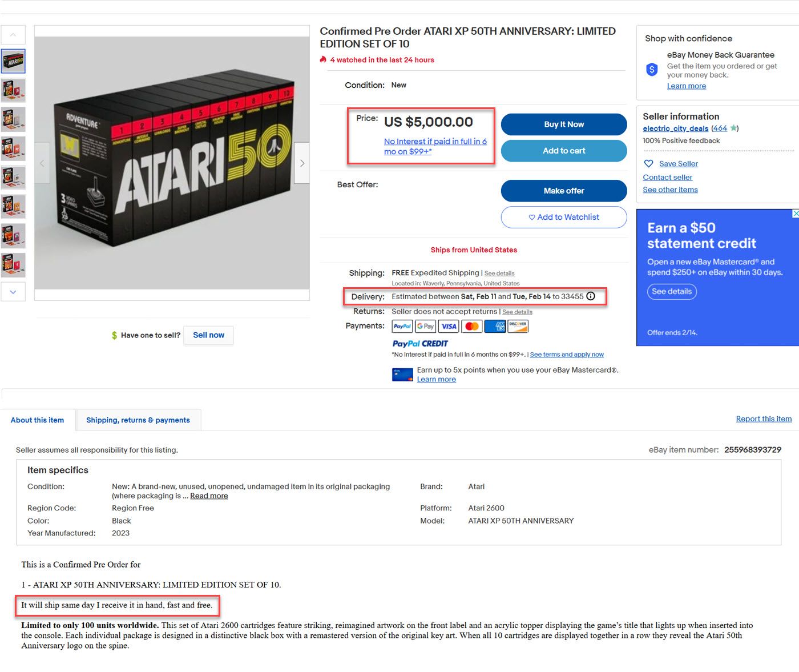Open the About this item tab
799x672 pixels.
point(37,420)
